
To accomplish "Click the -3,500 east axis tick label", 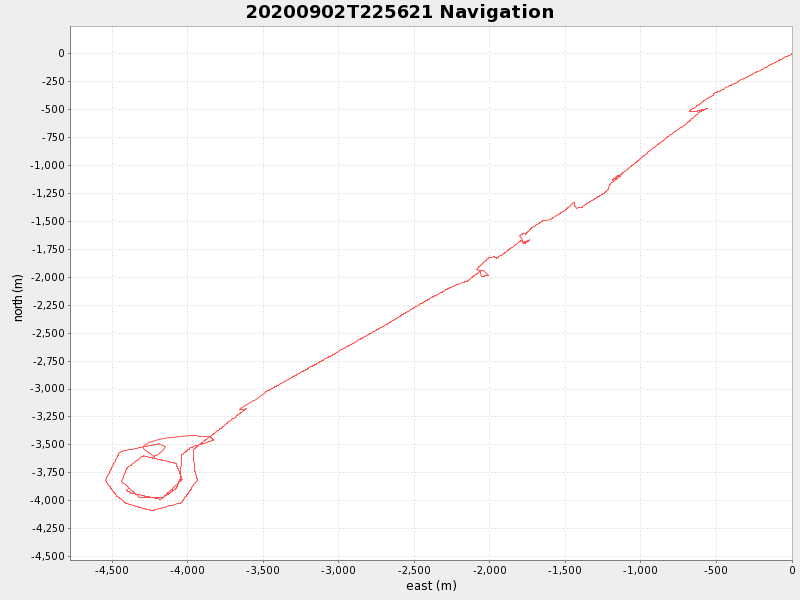I will pyautogui.click(x=263, y=571).
